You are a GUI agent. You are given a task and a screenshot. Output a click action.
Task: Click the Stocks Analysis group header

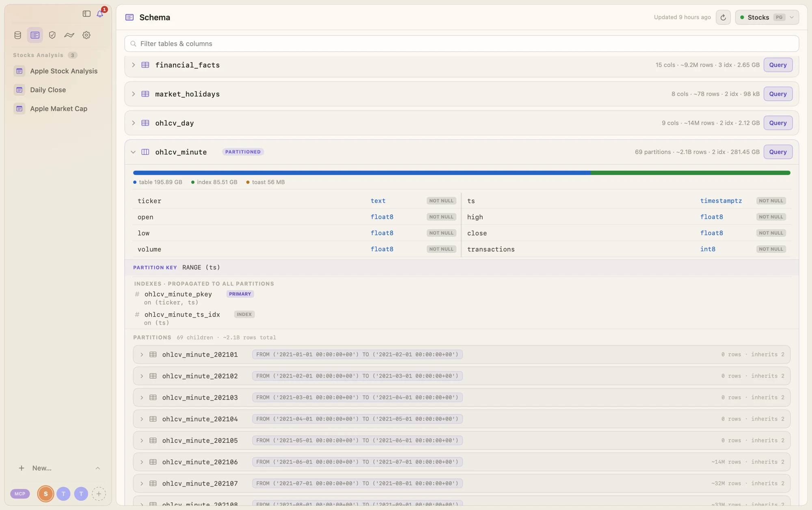pos(38,55)
